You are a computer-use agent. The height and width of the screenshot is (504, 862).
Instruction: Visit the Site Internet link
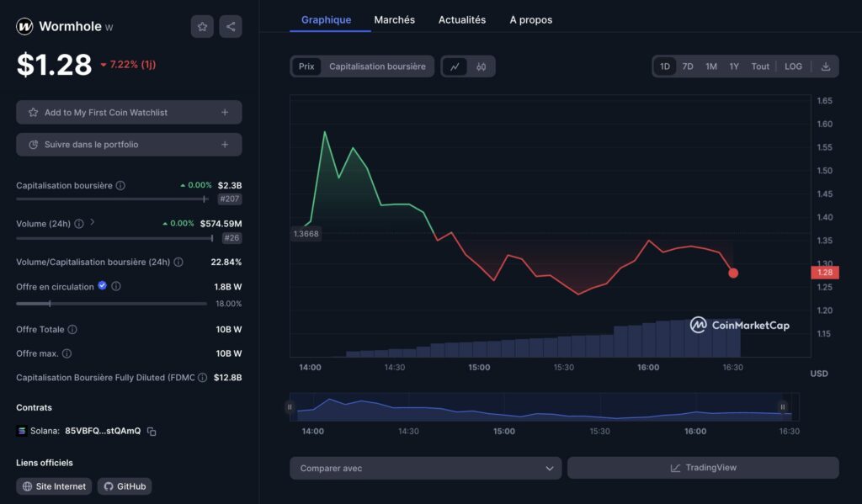(54, 486)
